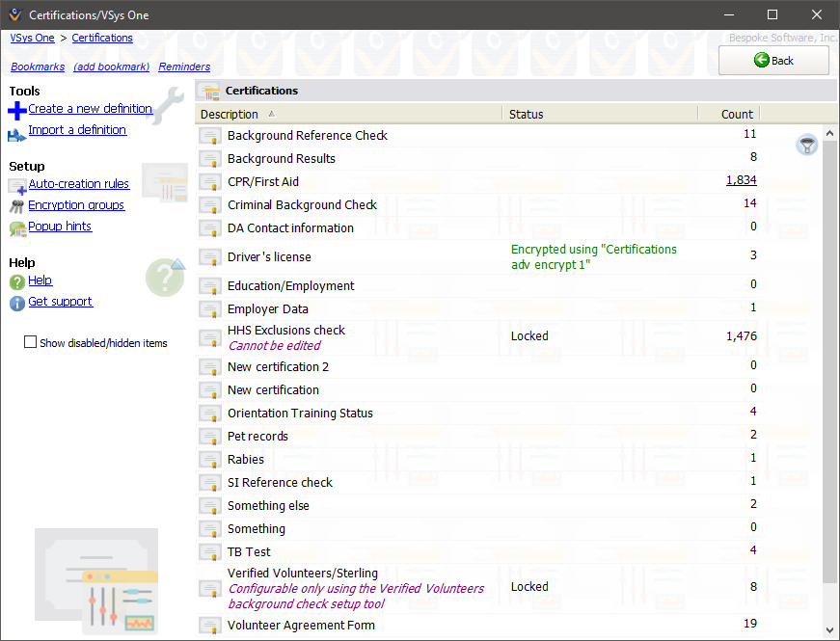The image size is (840, 641).
Task: Click the Auto-creation rules icon
Action: point(17,186)
